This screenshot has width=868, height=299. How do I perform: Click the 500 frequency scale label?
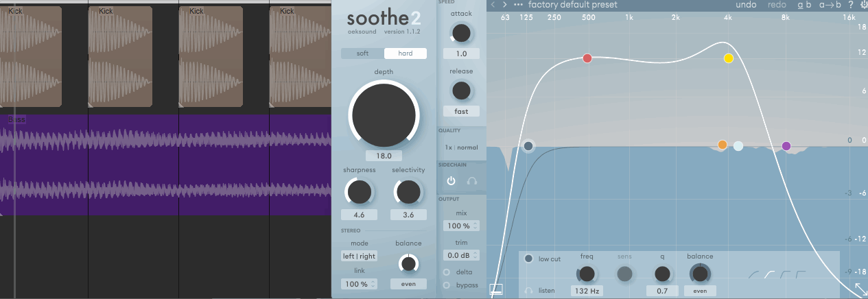pos(588,17)
